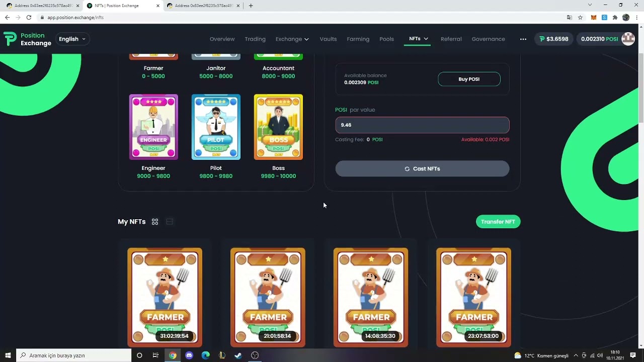Open Farmer NFT with timer 31:02:19:54

tap(165, 297)
